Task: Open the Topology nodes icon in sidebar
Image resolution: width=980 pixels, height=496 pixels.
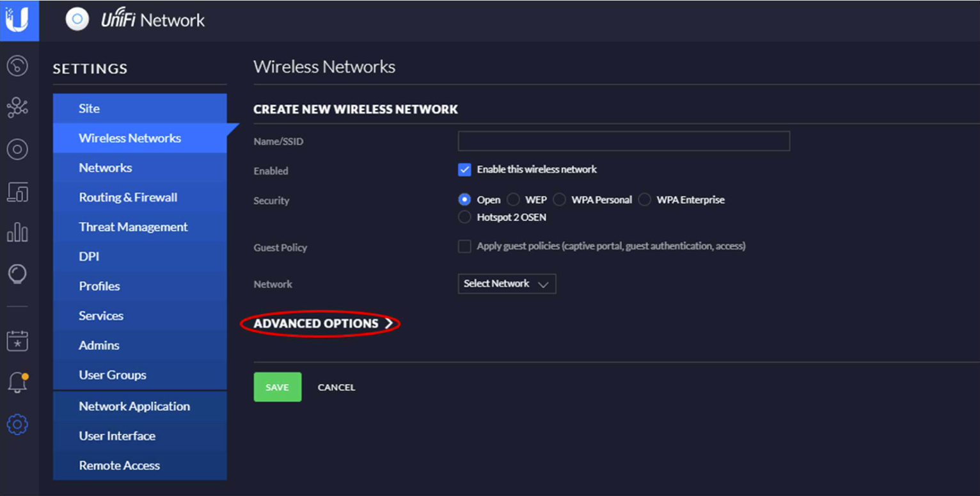Action: [x=17, y=108]
